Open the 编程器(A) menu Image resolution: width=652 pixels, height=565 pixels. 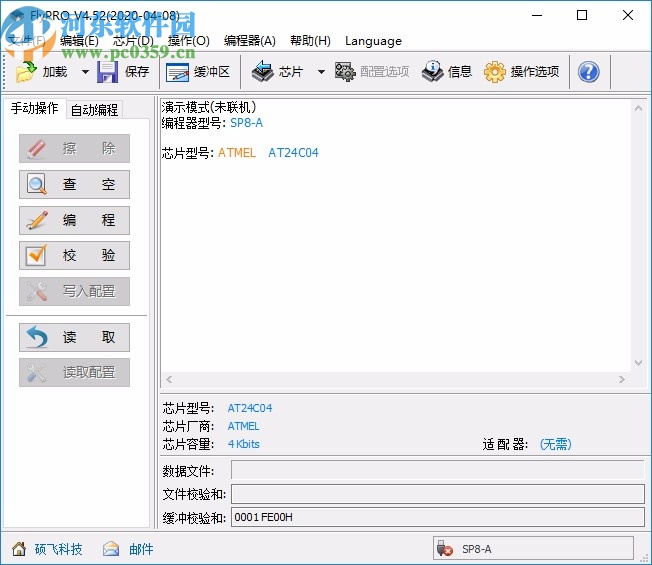coord(249,41)
